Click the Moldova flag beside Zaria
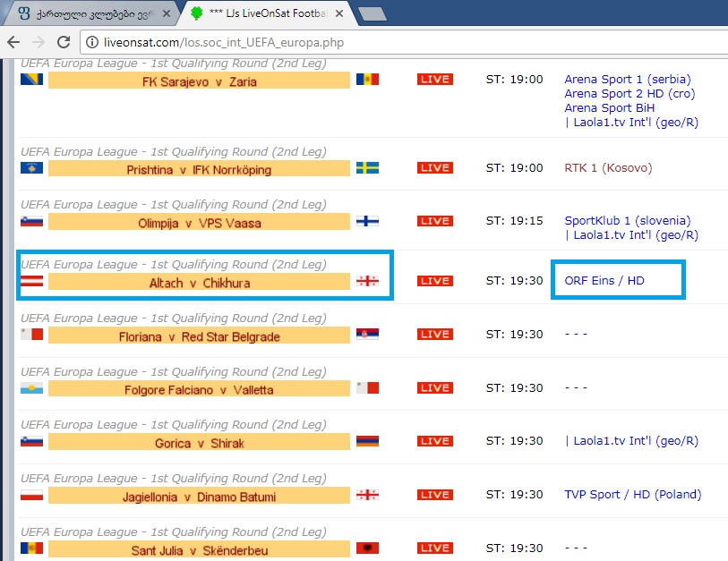728x561 pixels. coord(367,80)
